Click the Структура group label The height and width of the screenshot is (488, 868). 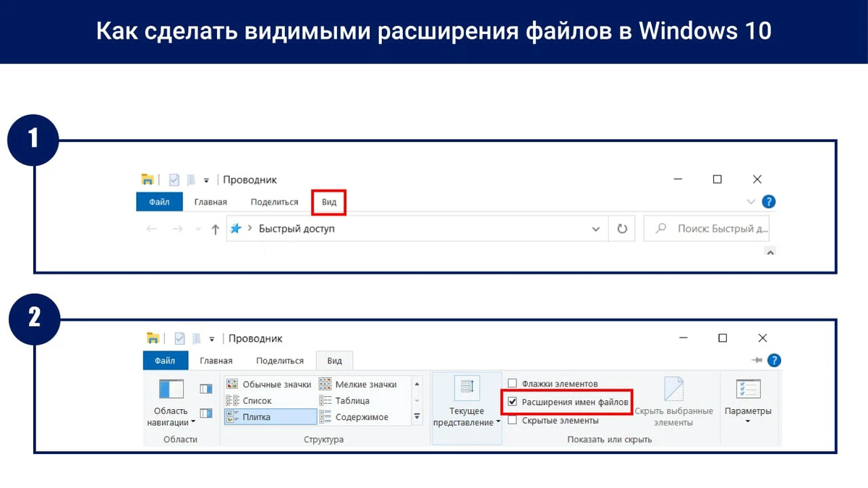click(x=323, y=439)
